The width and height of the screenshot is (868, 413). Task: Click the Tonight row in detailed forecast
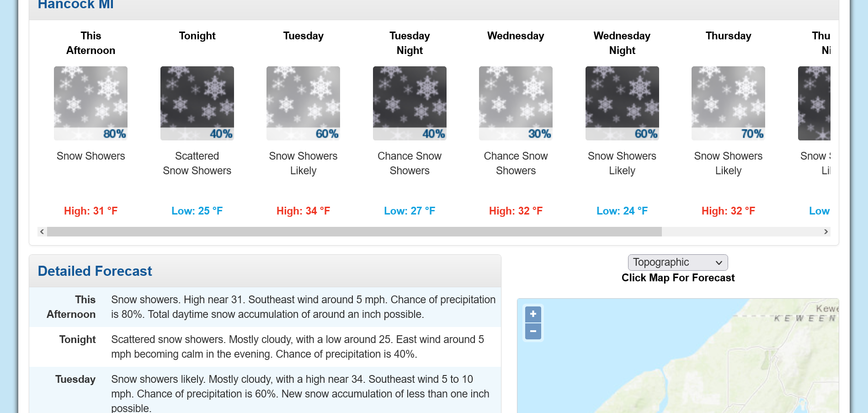265,347
